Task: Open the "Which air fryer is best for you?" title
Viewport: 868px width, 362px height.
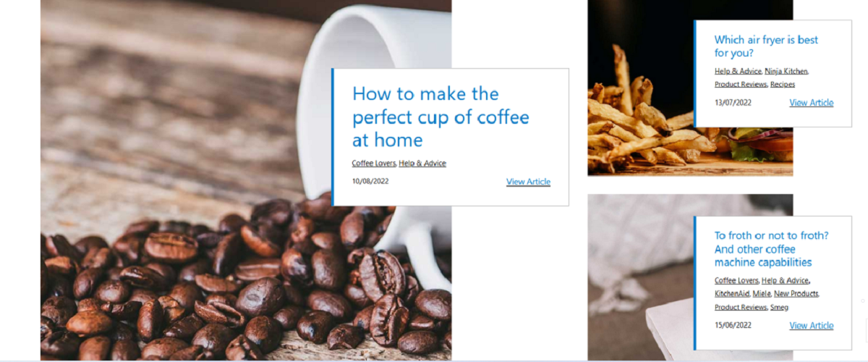Action: (766, 46)
